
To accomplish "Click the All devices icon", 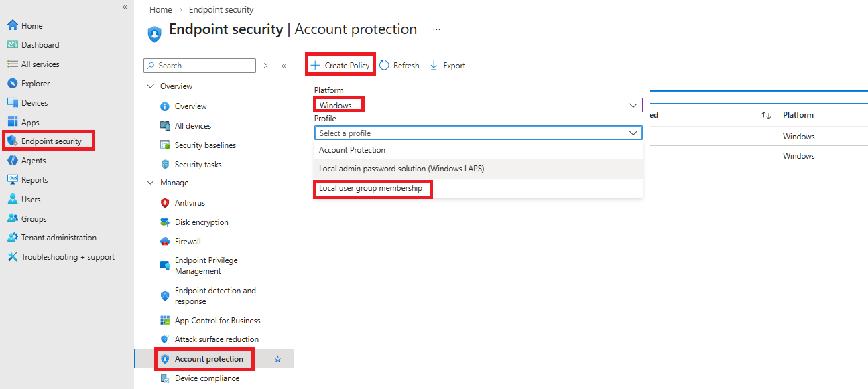I will (x=165, y=126).
